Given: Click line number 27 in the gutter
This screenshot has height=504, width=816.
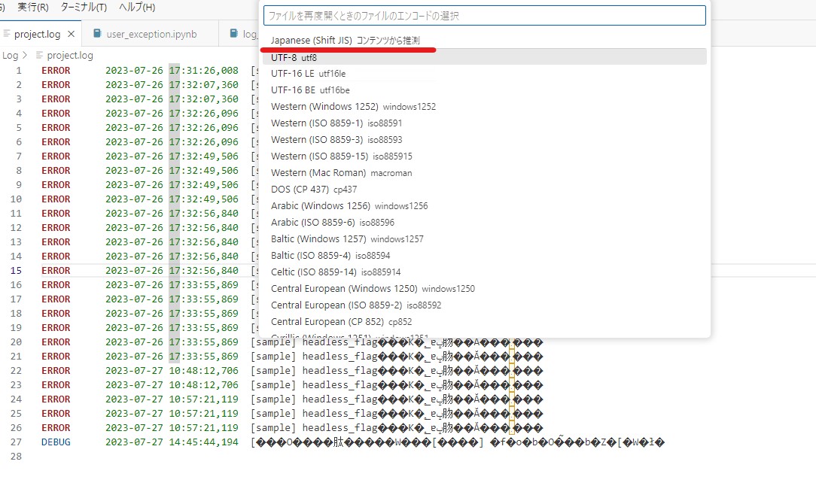Looking at the screenshot, I should pos(17,442).
